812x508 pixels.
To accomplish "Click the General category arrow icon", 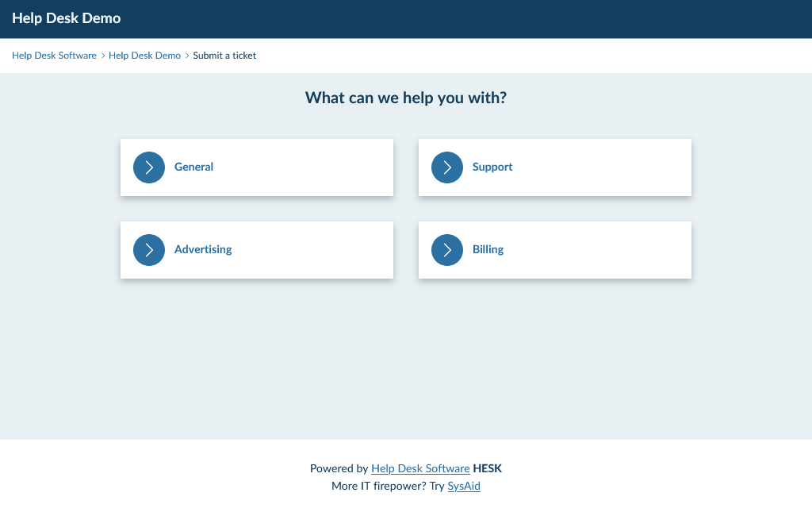I will (x=149, y=167).
